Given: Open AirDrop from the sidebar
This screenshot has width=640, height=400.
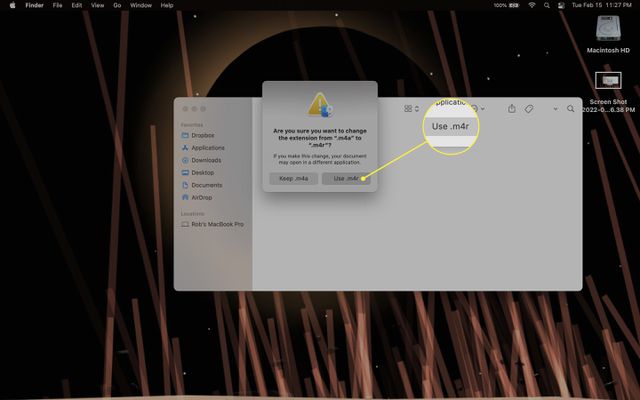Looking at the screenshot, I should (x=204, y=197).
